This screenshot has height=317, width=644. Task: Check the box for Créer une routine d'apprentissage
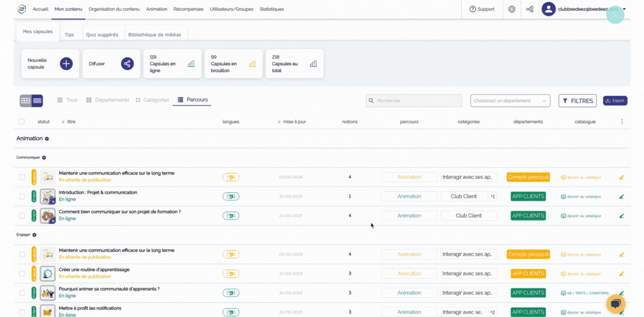tap(22, 274)
